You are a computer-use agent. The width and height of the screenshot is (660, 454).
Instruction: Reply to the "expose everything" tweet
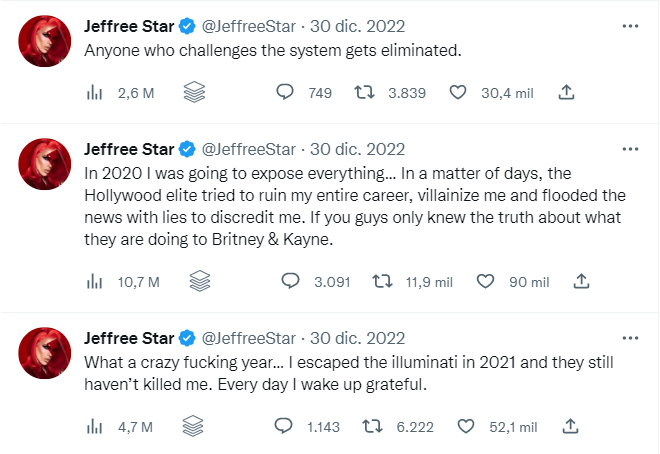coord(290,282)
